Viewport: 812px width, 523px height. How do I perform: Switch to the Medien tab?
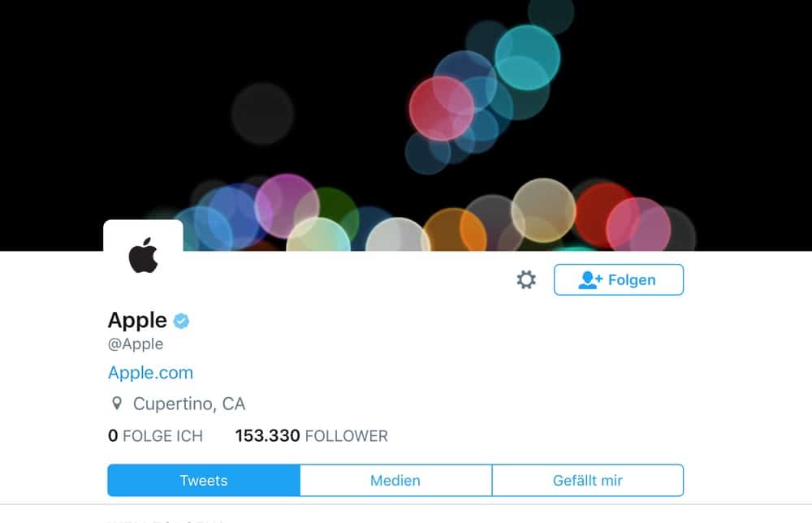(x=395, y=481)
